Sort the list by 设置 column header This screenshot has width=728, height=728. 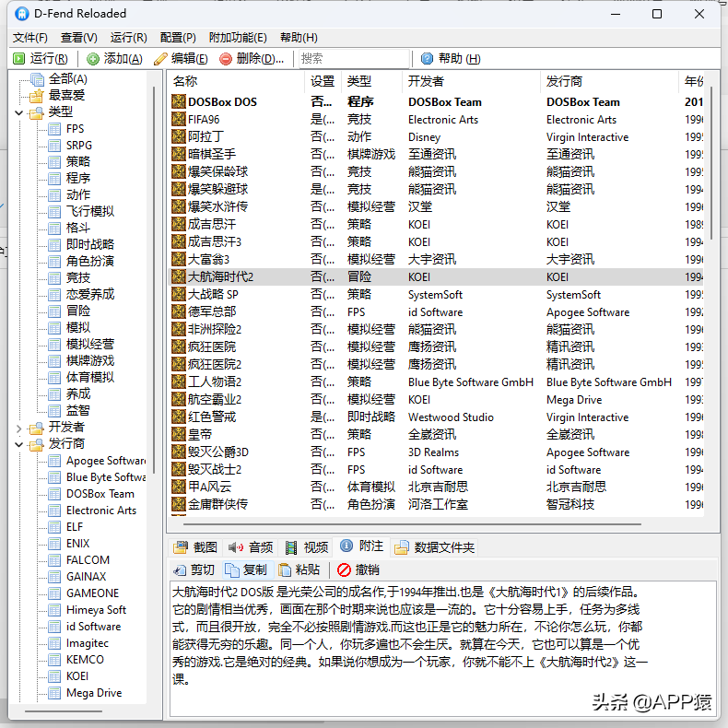(x=323, y=81)
